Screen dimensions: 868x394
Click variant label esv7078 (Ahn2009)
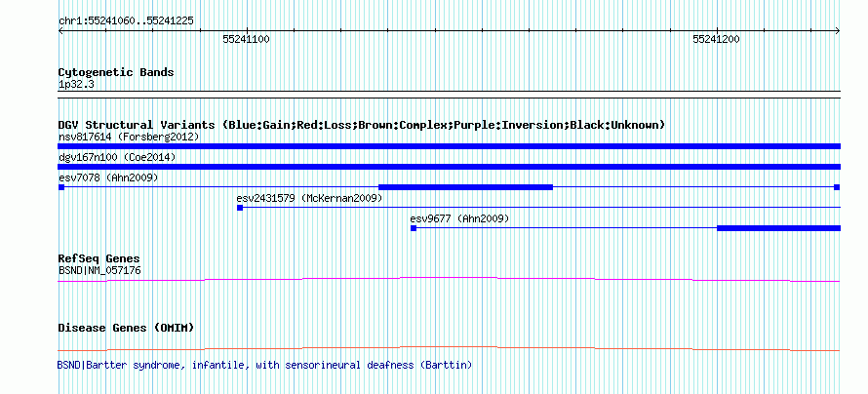point(108,177)
